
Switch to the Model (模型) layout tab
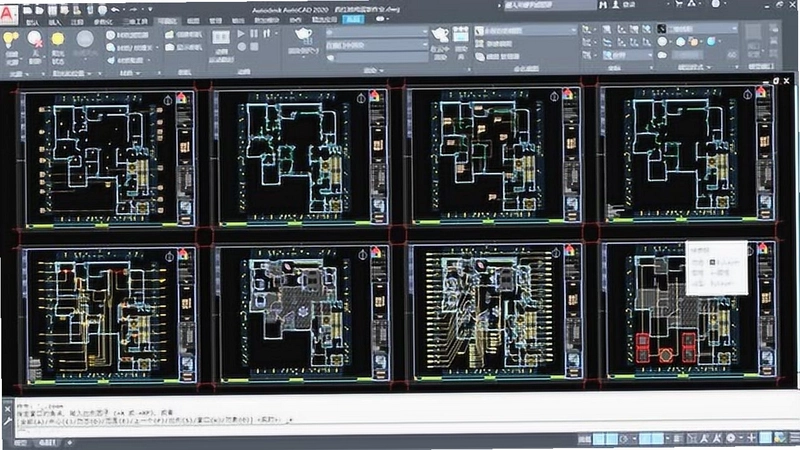click(21, 443)
